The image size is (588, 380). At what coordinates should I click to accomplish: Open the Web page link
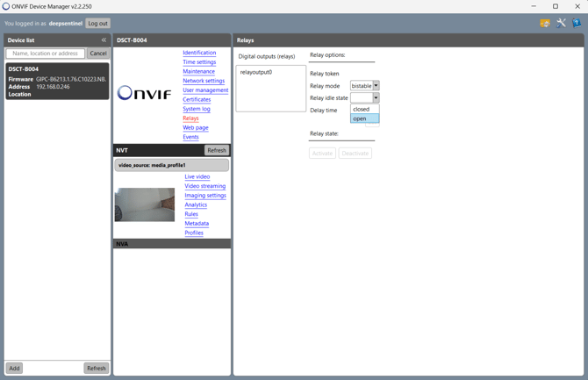[196, 127]
